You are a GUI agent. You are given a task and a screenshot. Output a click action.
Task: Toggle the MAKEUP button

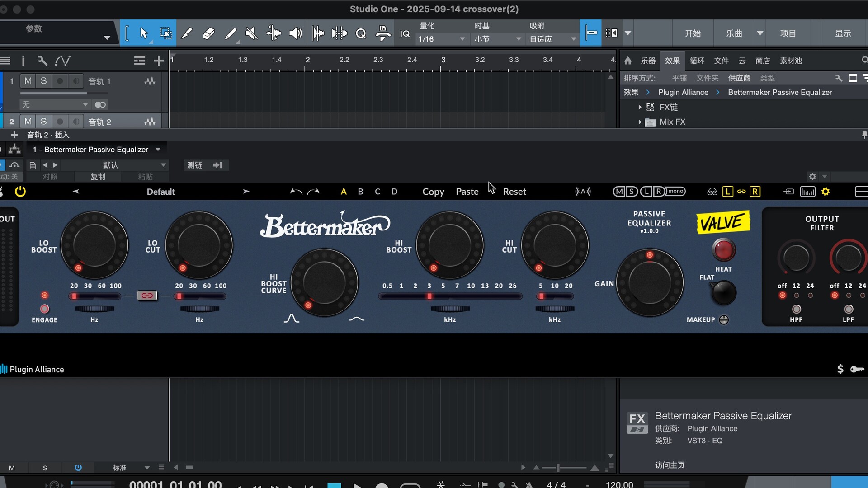tap(724, 320)
